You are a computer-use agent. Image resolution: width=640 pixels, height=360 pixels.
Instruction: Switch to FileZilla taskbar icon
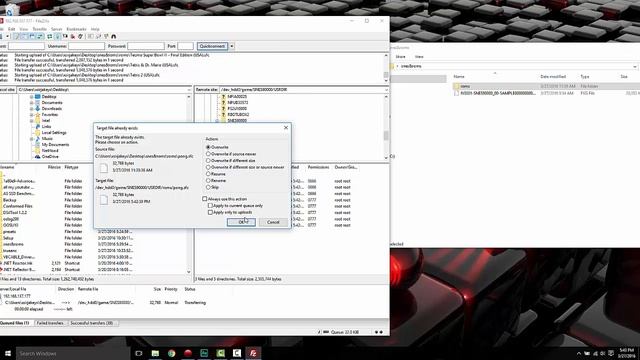point(253,353)
